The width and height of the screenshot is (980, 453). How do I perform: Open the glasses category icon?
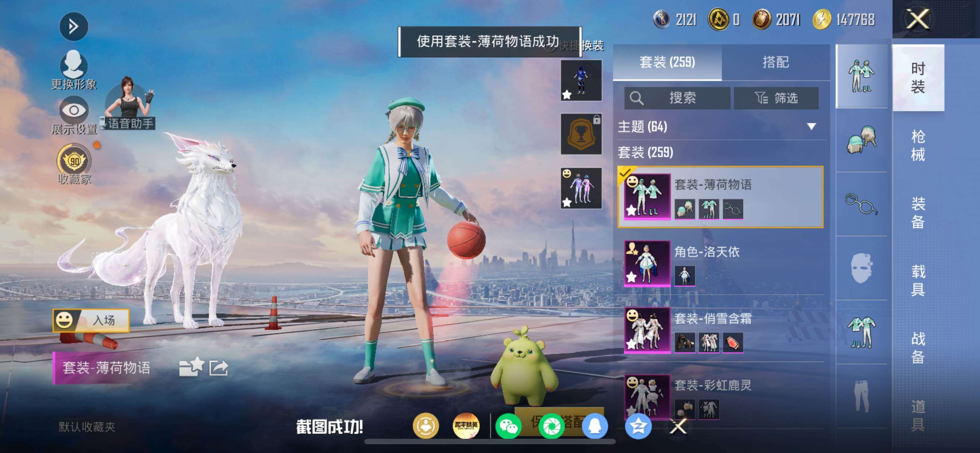coord(861,204)
